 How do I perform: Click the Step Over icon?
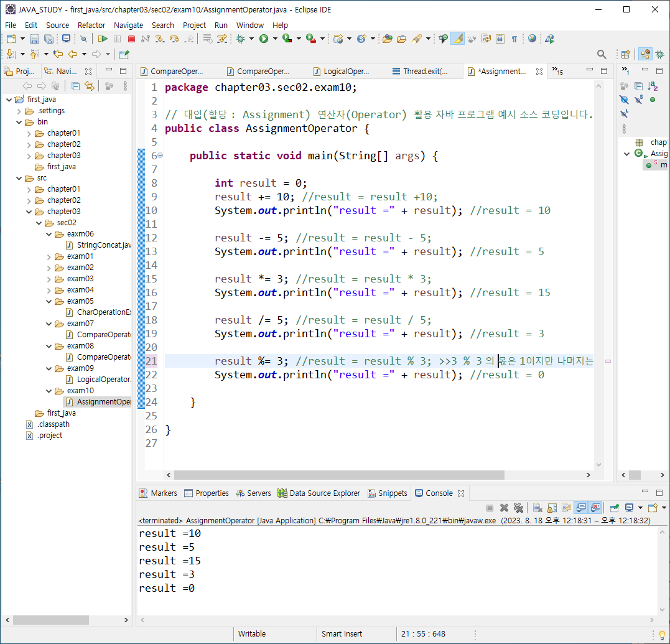pyautogui.click(x=174, y=39)
